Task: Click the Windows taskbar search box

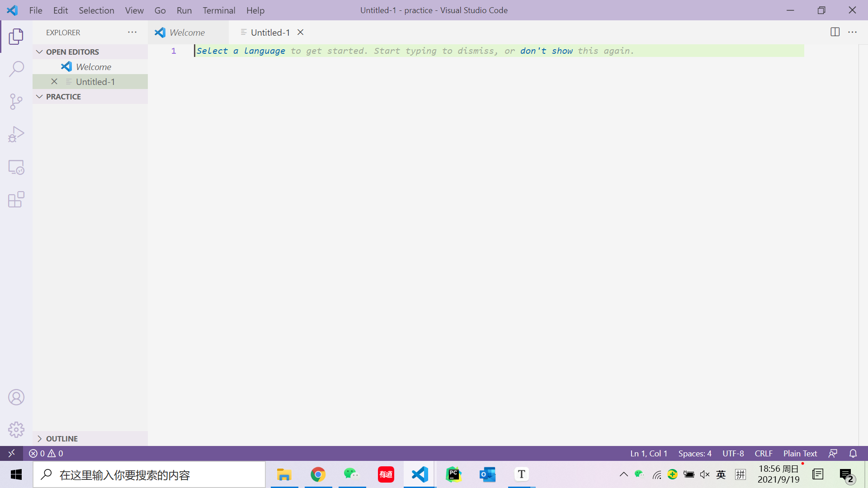Action: [149, 475]
